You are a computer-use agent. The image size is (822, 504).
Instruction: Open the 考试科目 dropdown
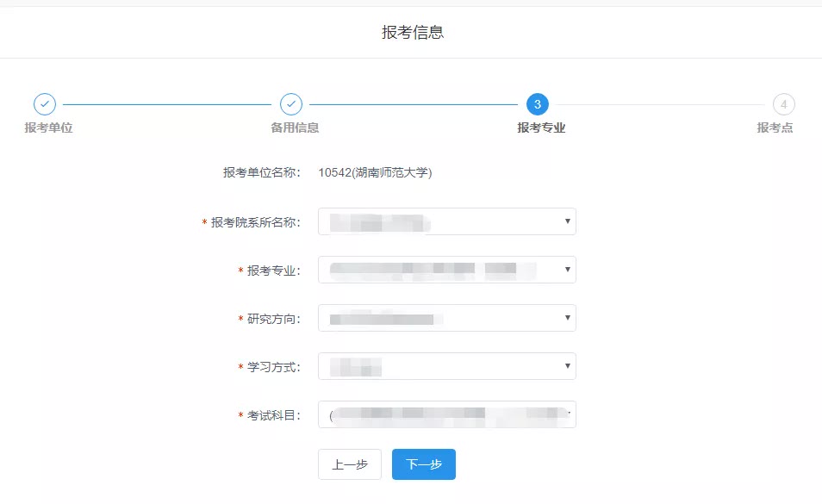pyautogui.click(x=446, y=414)
